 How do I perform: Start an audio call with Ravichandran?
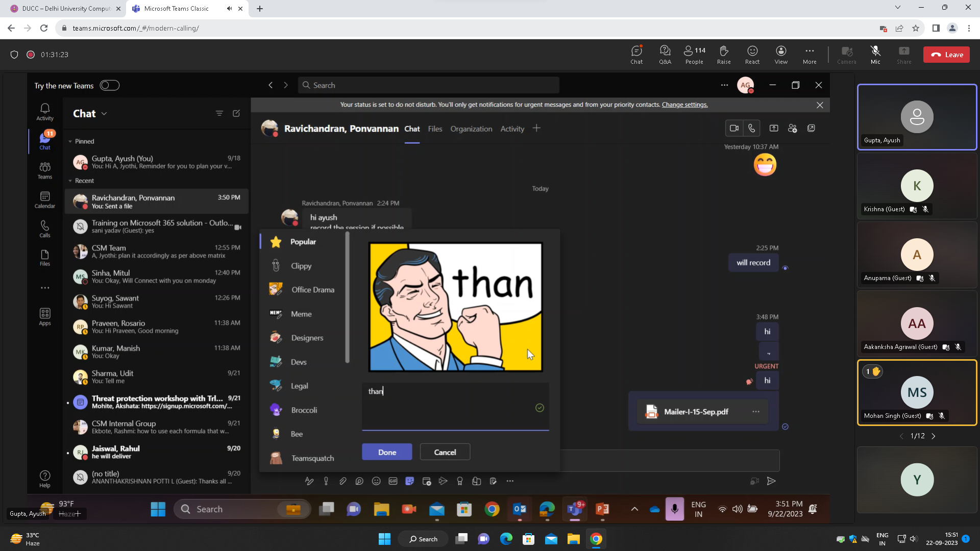pyautogui.click(x=751, y=128)
